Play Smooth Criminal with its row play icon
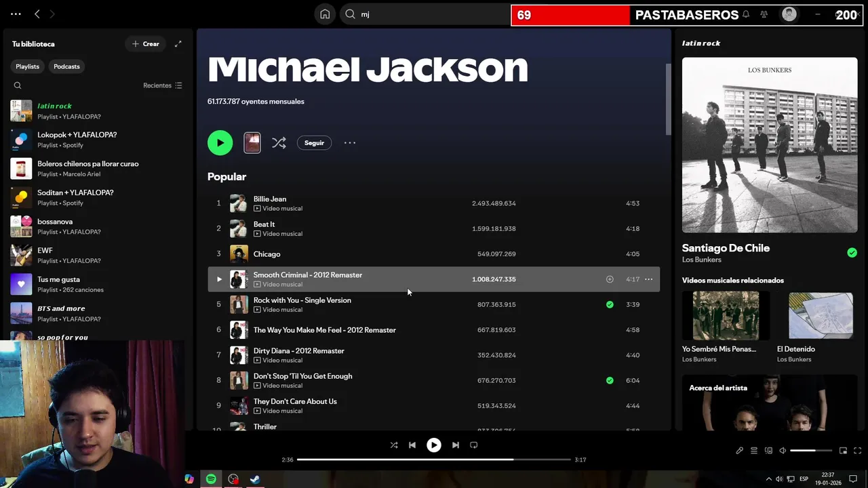Screen dimensions: 868x488 218,279
